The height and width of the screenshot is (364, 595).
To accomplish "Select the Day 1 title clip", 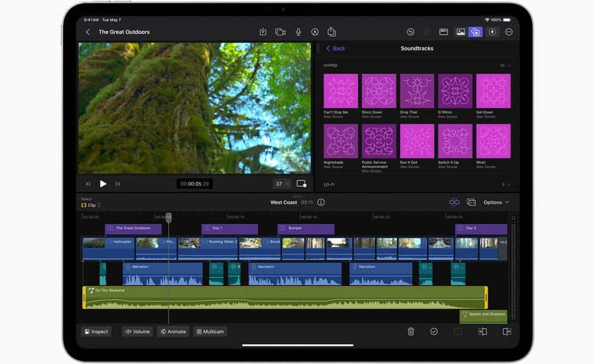I will (230, 229).
